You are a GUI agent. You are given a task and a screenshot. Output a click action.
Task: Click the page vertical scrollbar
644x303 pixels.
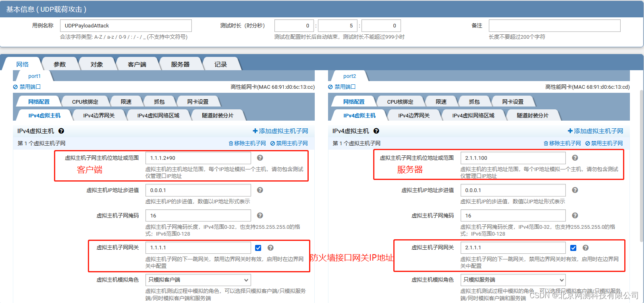tap(642, 165)
